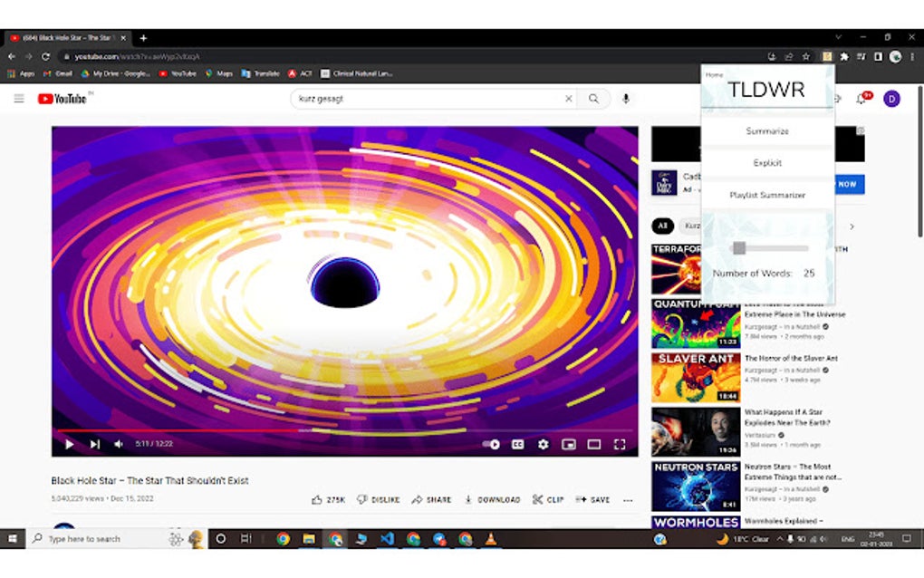Clear the search text with the X
Viewport: 924px width, 578px height.
pyautogui.click(x=569, y=99)
